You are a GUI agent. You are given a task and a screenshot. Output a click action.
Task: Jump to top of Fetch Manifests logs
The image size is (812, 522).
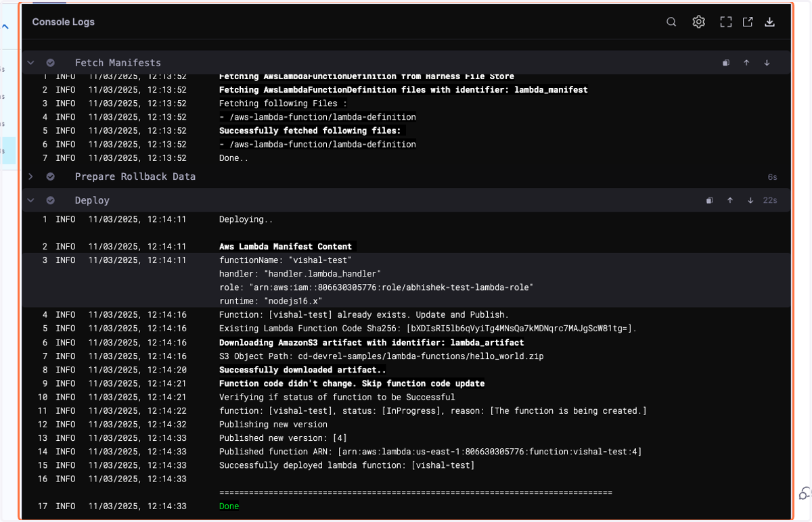point(746,63)
